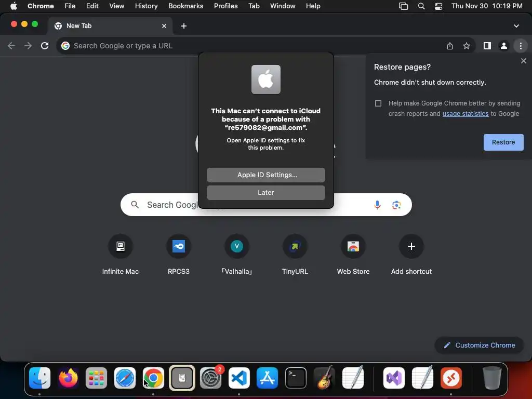Open the File menu
This screenshot has width=532, height=399.
(70, 6)
